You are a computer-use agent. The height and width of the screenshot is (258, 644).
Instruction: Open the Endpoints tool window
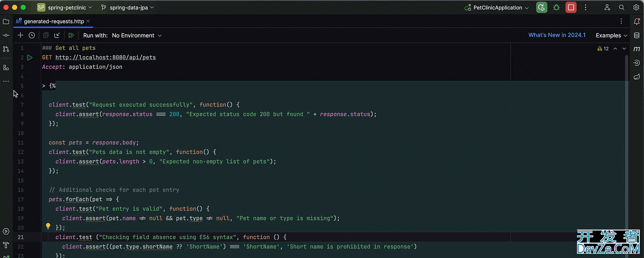click(637, 63)
